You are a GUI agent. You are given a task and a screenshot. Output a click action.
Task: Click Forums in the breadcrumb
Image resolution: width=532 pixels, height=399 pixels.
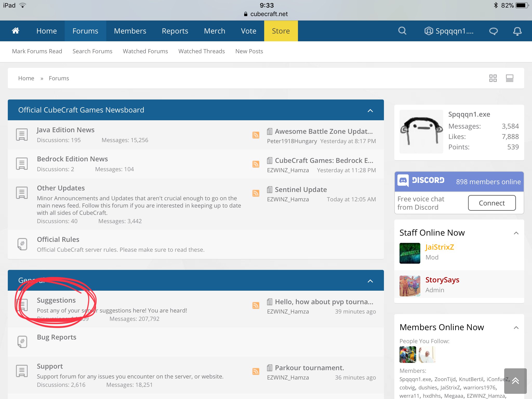click(59, 78)
